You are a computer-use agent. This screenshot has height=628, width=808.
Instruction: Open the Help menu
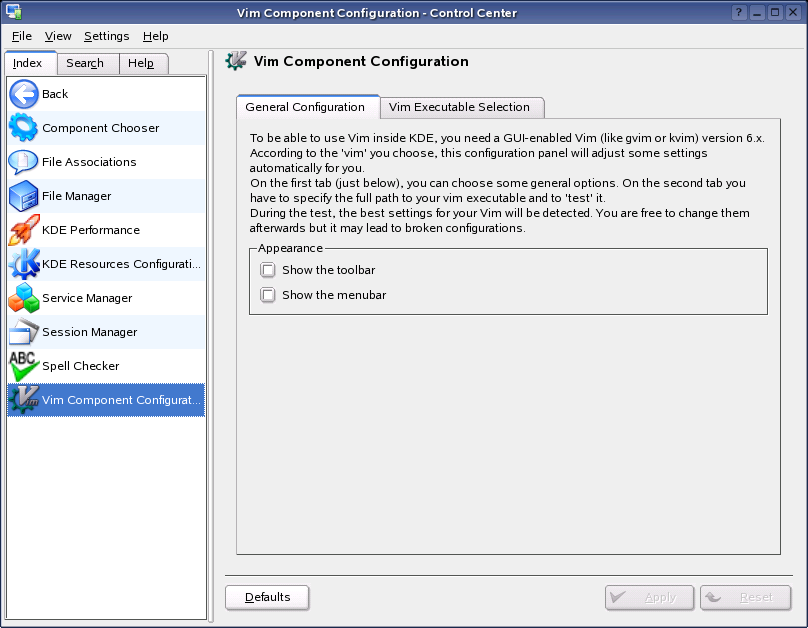point(156,36)
